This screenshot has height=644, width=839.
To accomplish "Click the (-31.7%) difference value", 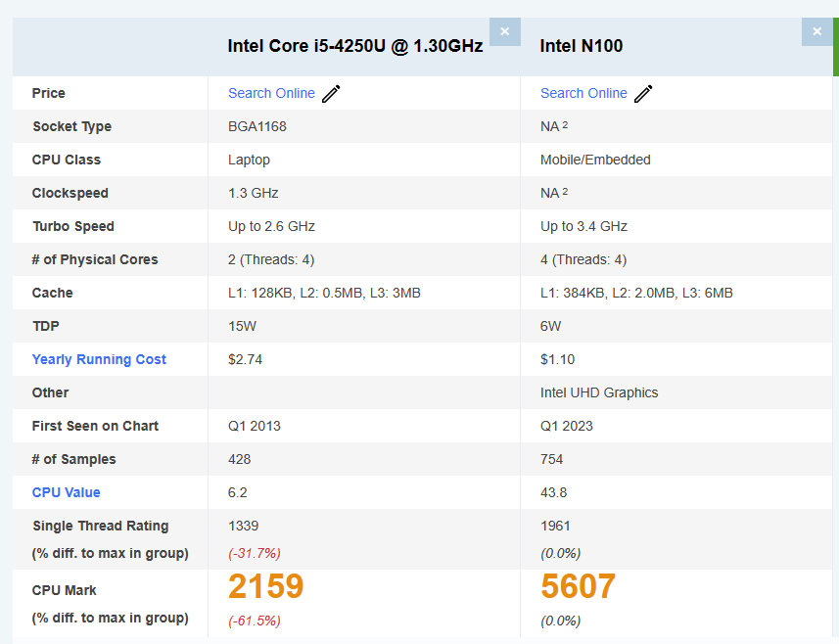I will coord(255,554).
